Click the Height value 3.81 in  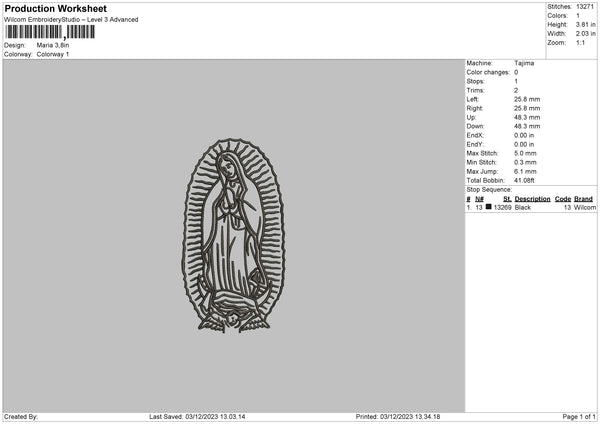click(x=585, y=24)
